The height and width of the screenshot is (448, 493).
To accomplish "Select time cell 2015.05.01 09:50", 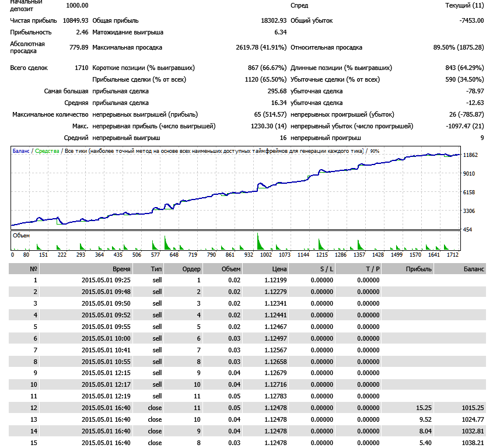I will click(106, 303).
